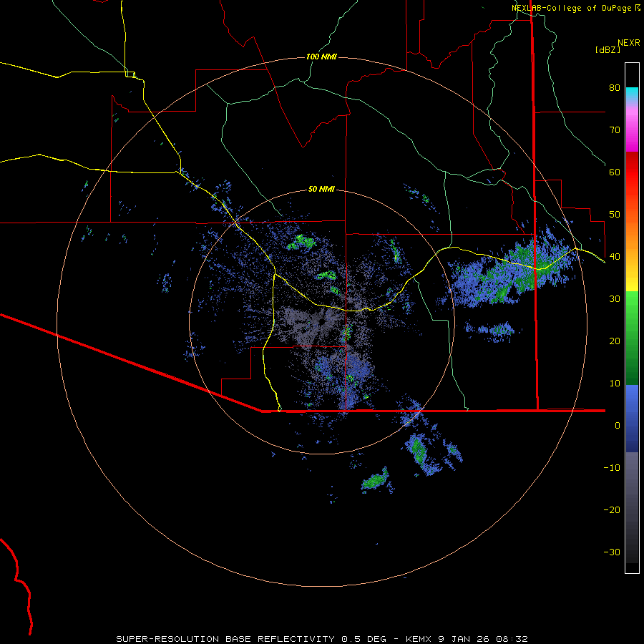
Task: Pick the red segment of the reflectivity color bar
Action: (x=632, y=174)
